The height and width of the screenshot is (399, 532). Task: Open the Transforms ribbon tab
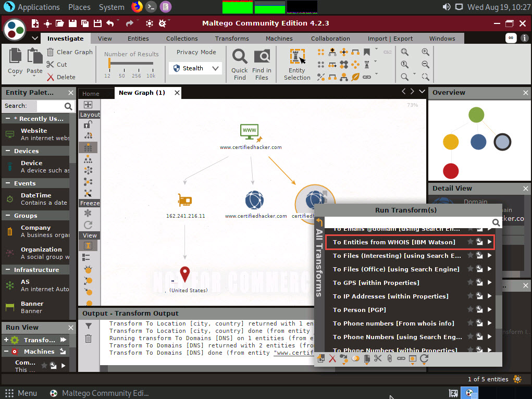coord(232,39)
